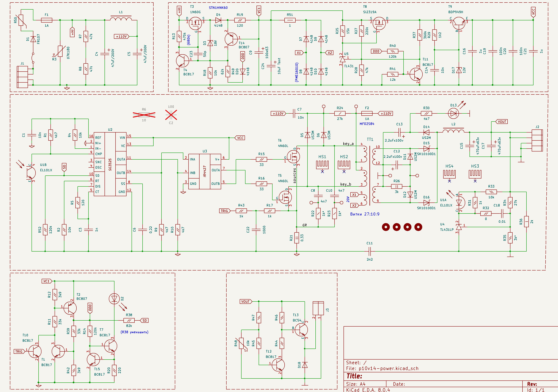This screenshot has height=392, width=558.
Task: Click the 'File: p10v14-power.kicad_sch' title block text
Action: [382, 368]
